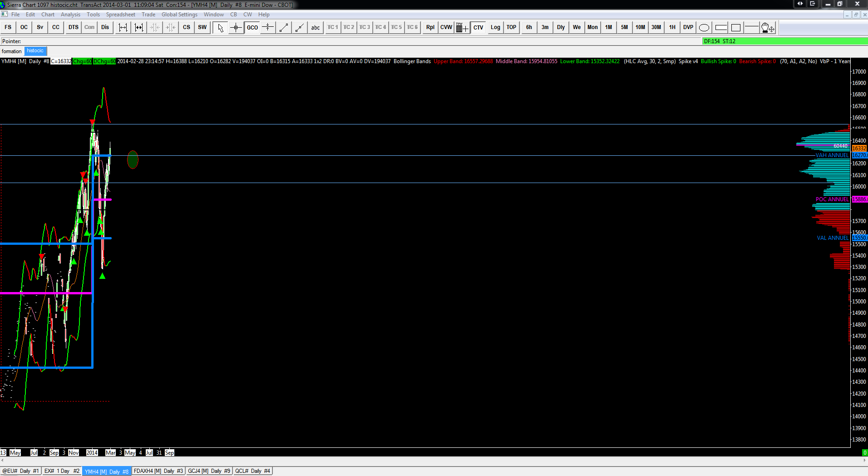Set timeframe to We weekly bars
The height and width of the screenshot is (476, 868).
(x=577, y=27)
